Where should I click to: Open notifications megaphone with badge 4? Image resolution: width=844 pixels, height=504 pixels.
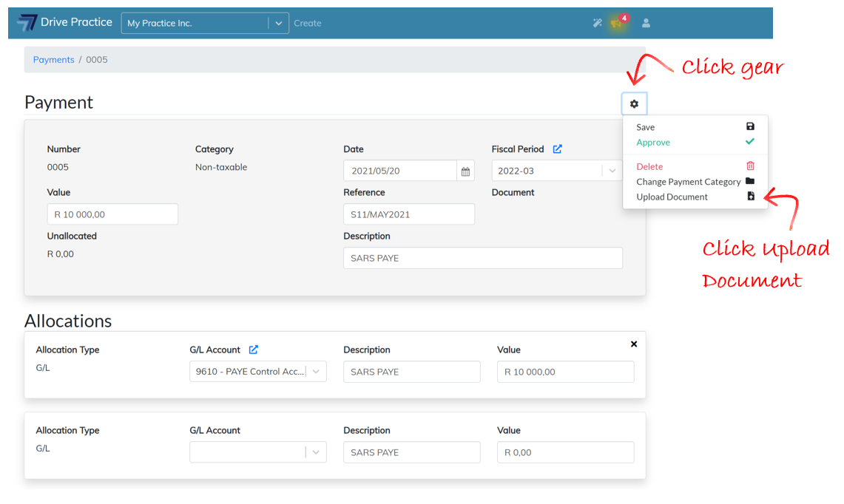click(x=618, y=22)
